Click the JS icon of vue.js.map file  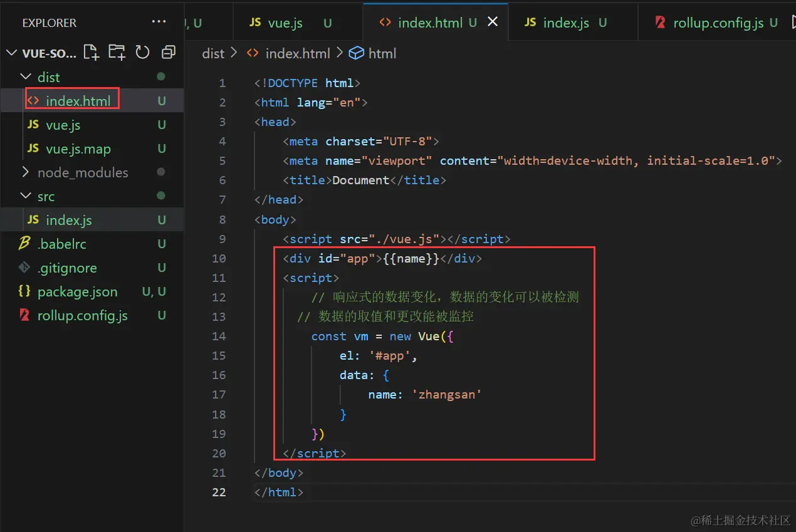(x=33, y=149)
